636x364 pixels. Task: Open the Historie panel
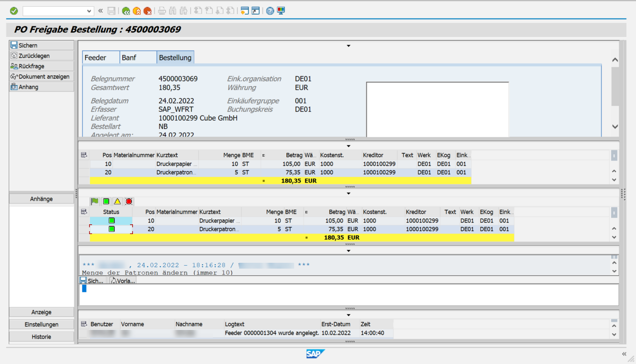[x=41, y=336]
